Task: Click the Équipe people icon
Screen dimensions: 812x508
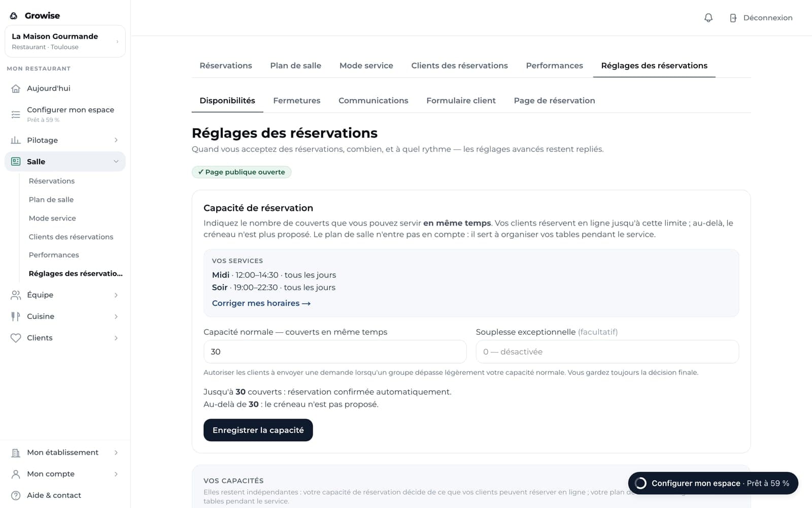Action: coord(16,295)
